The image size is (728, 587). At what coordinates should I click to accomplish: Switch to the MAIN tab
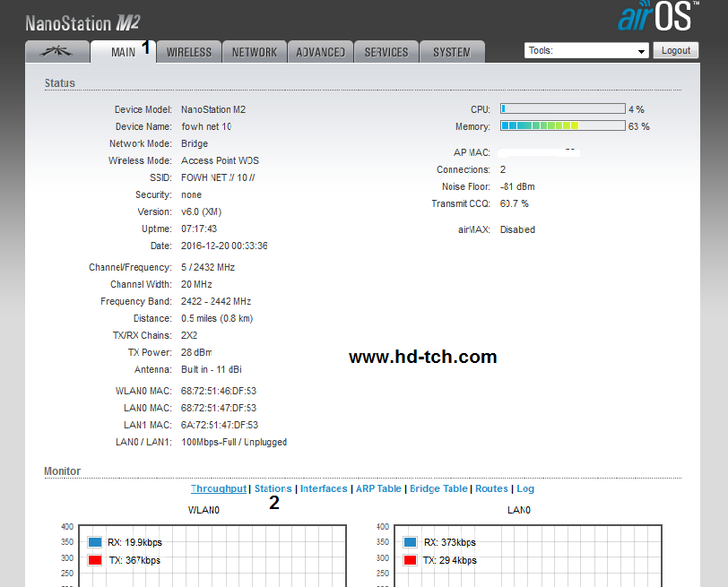[123, 52]
